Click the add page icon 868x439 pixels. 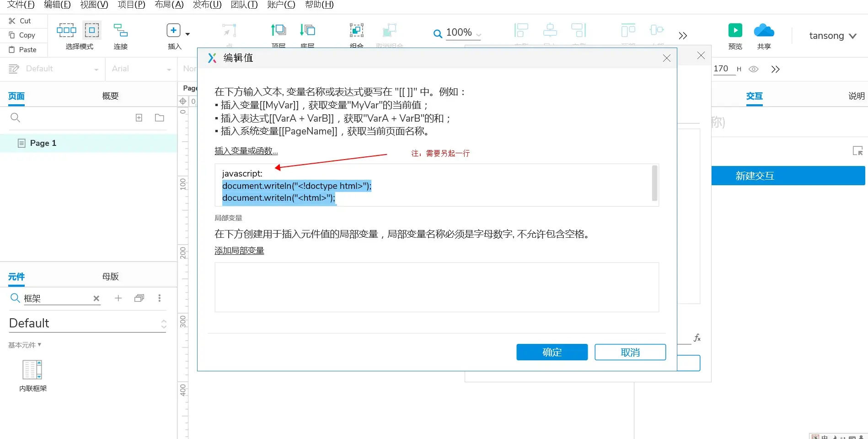tap(139, 118)
